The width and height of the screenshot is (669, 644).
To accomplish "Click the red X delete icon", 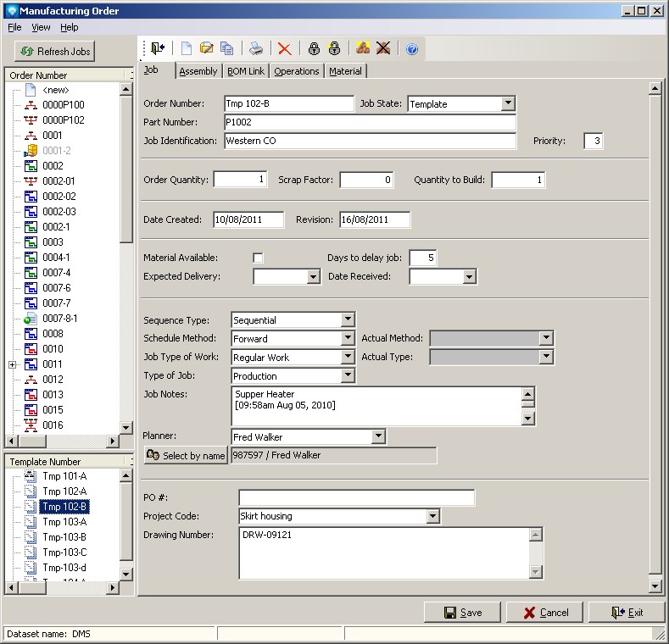I will [x=284, y=49].
